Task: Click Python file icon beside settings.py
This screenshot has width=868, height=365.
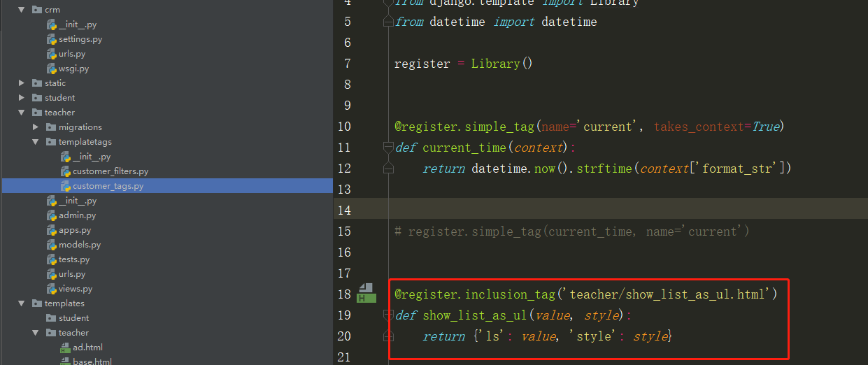Action: (x=51, y=39)
